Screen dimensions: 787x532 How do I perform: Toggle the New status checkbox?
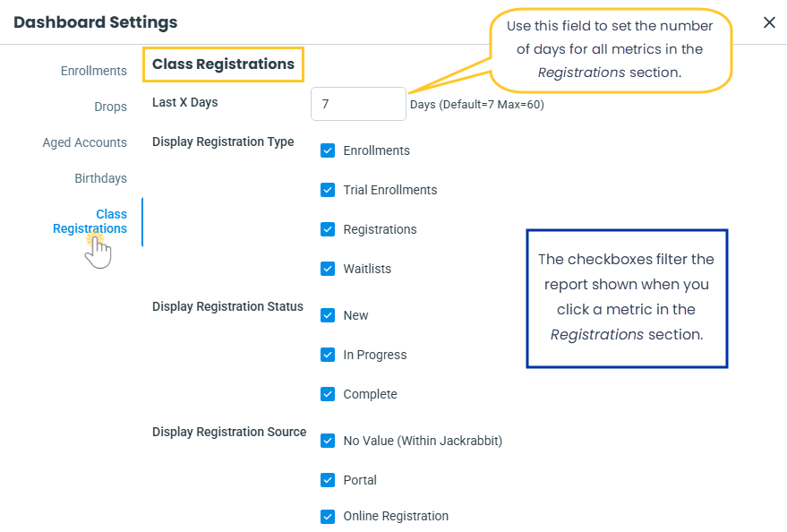(328, 315)
